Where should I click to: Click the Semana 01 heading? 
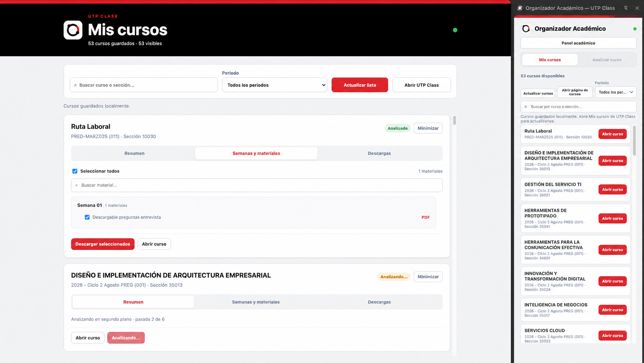pyautogui.click(x=89, y=205)
